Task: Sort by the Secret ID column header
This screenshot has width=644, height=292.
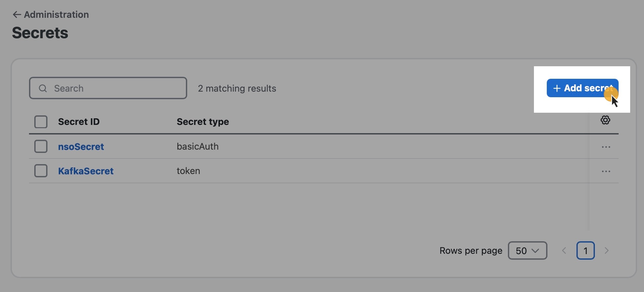Action: pos(79,122)
